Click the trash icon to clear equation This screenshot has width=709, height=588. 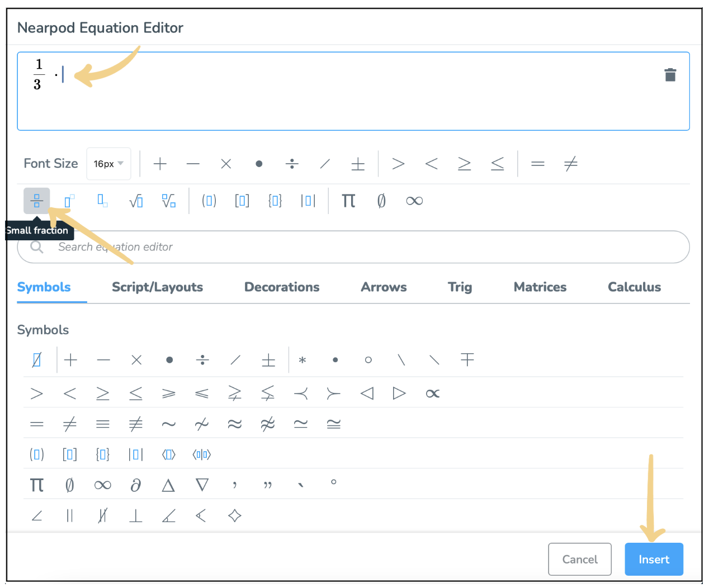670,75
